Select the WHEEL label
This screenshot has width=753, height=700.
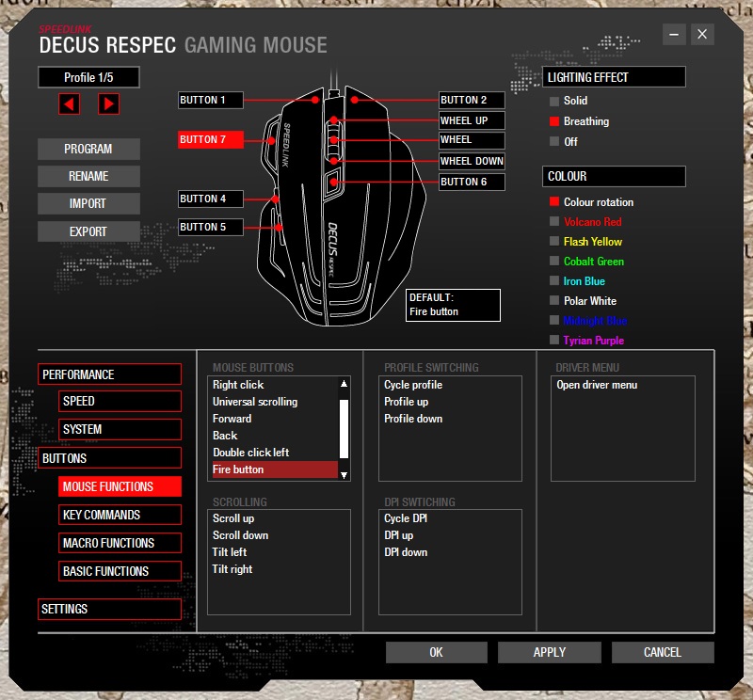[x=472, y=140]
